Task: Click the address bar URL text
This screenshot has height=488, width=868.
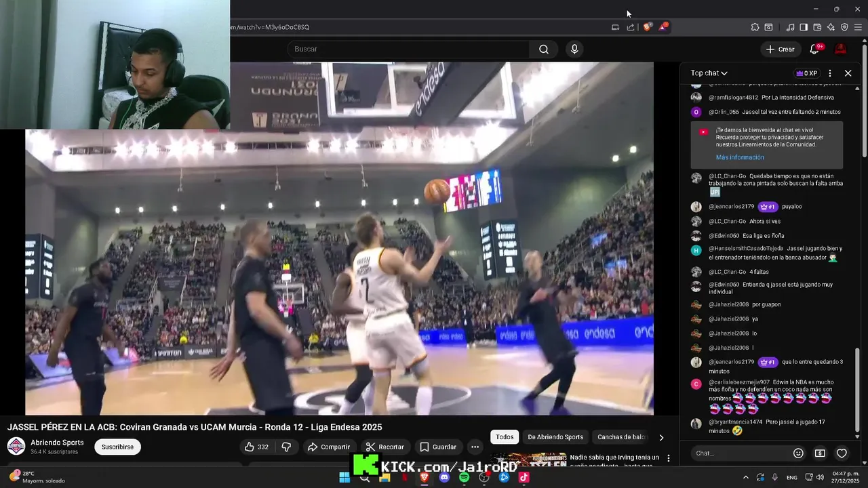Action: (270, 27)
